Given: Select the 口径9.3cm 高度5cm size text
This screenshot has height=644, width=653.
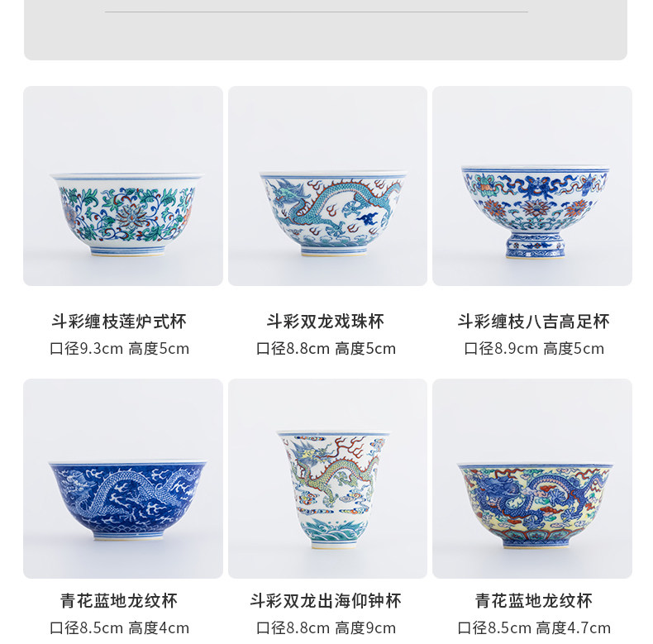Looking at the screenshot, I should [119, 349].
